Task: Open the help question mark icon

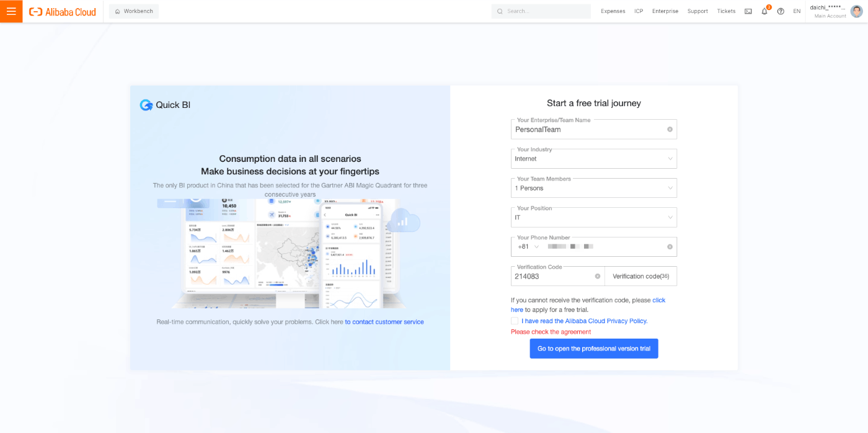Action: click(781, 11)
